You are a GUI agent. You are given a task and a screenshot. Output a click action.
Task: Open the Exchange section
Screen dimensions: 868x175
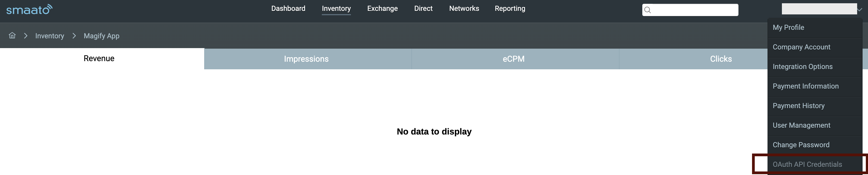(x=382, y=8)
